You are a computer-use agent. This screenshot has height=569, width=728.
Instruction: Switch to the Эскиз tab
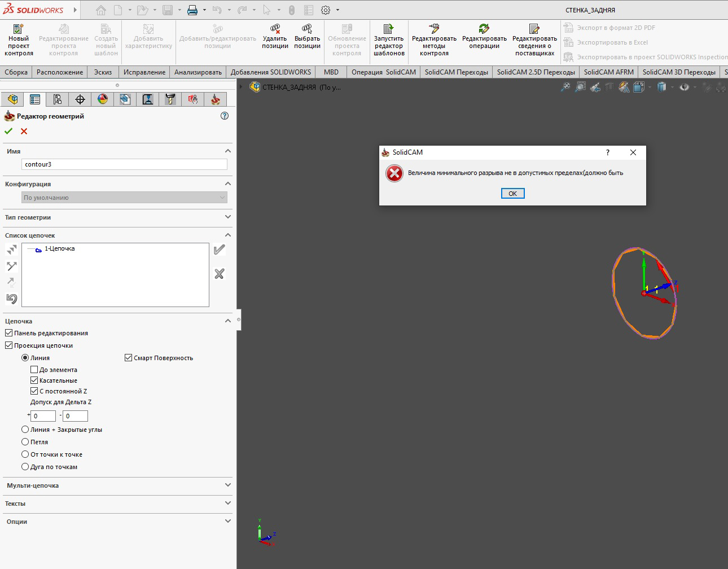[103, 72]
